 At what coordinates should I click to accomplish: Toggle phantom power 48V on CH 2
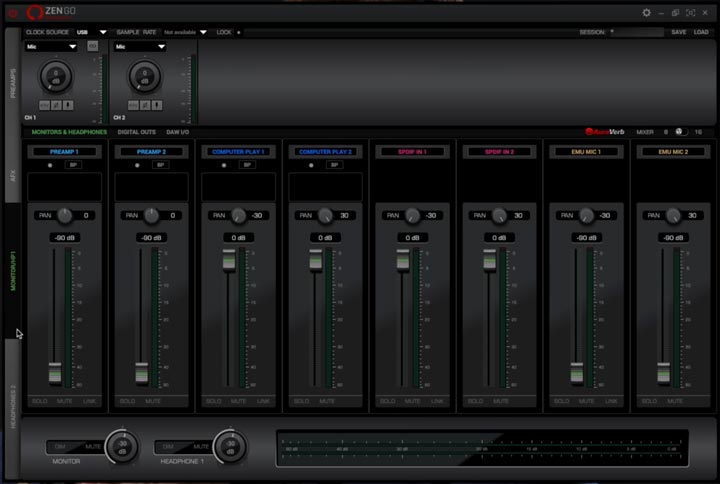coord(133,105)
